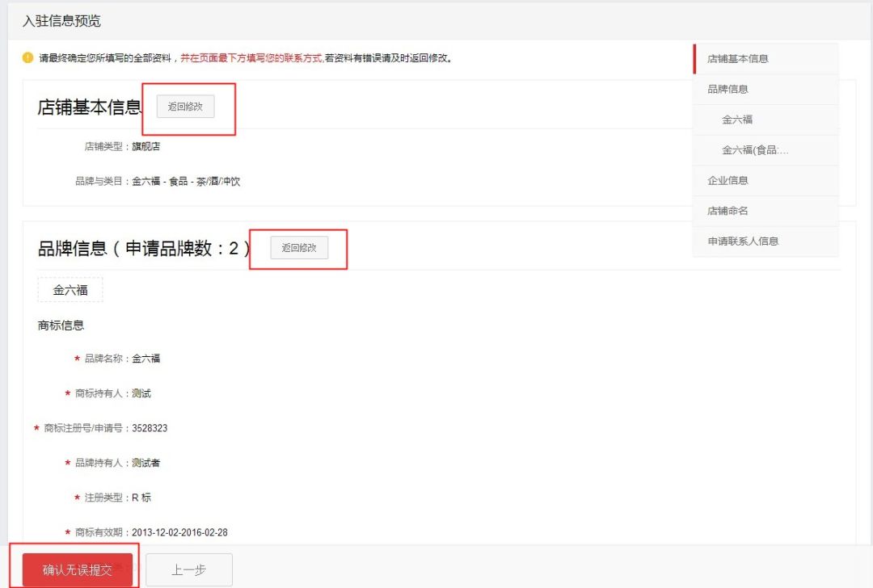Click the red asterisk before 品牌名称

pyautogui.click(x=77, y=359)
